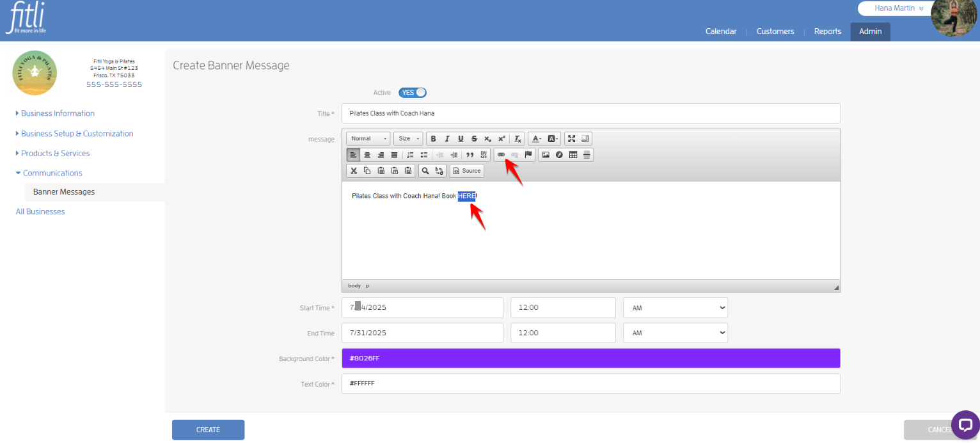The image size is (980, 443).
Task: Open Start Time AM/PM dropdown
Action: click(676, 308)
